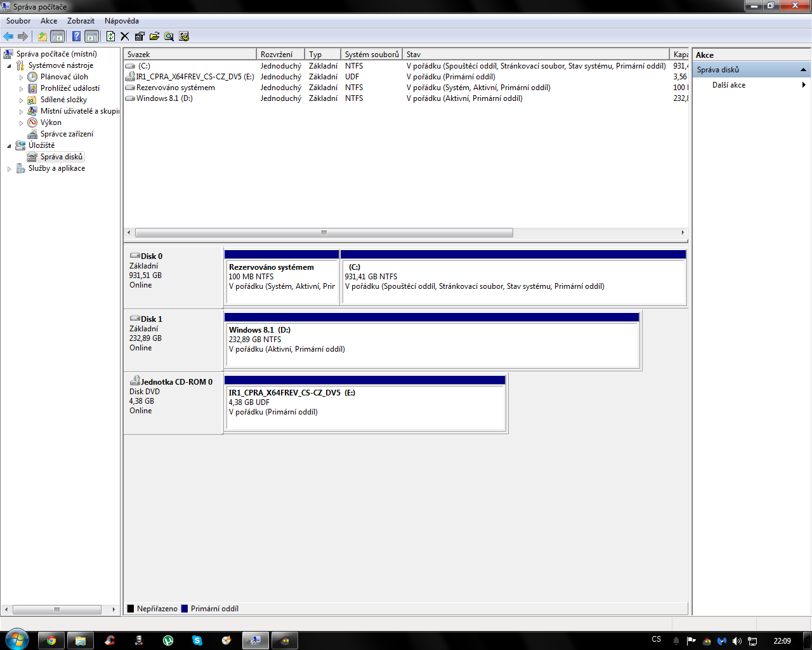Click the Back arrow in the toolbar

pos(8,36)
